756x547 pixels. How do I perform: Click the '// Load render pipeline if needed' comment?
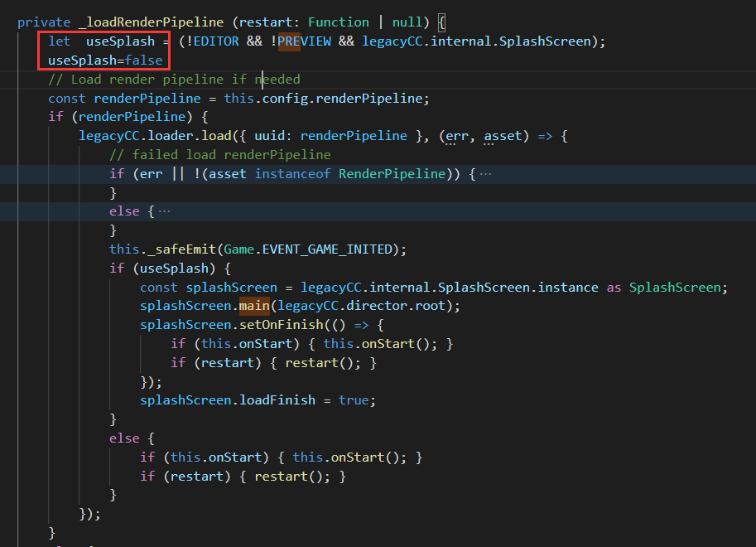point(174,80)
